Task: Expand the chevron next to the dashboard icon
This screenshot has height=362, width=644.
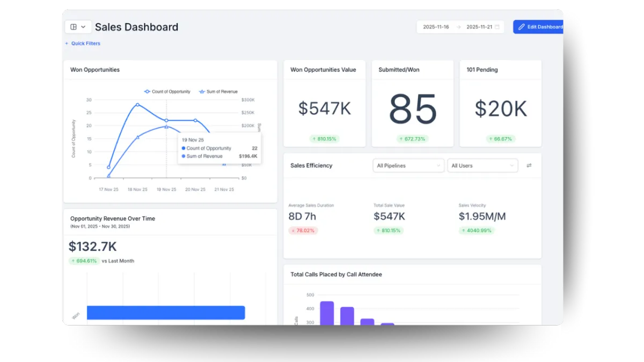Action: coord(83,27)
